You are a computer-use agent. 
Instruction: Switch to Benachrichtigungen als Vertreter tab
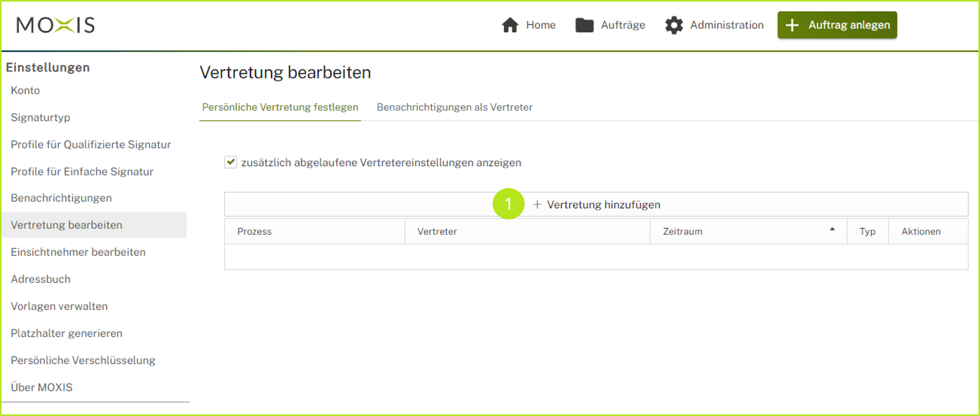(x=455, y=107)
